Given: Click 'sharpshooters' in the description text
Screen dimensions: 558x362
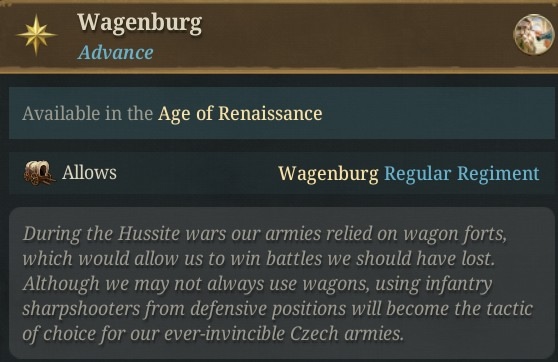Looking at the screenshot, I should [81, 309].
